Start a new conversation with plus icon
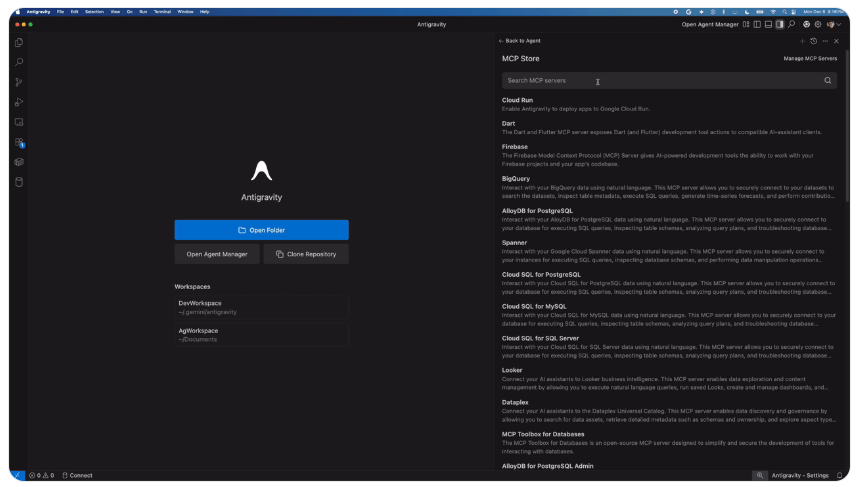This screenshot has height=487, width=865. click(802, 41)
